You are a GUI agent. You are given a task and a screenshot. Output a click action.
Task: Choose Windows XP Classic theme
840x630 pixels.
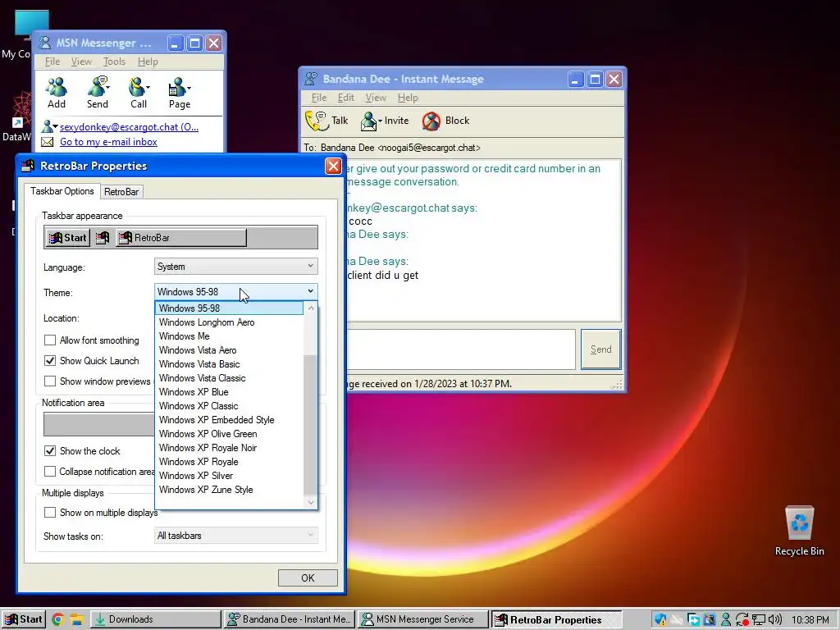[230, 405]
